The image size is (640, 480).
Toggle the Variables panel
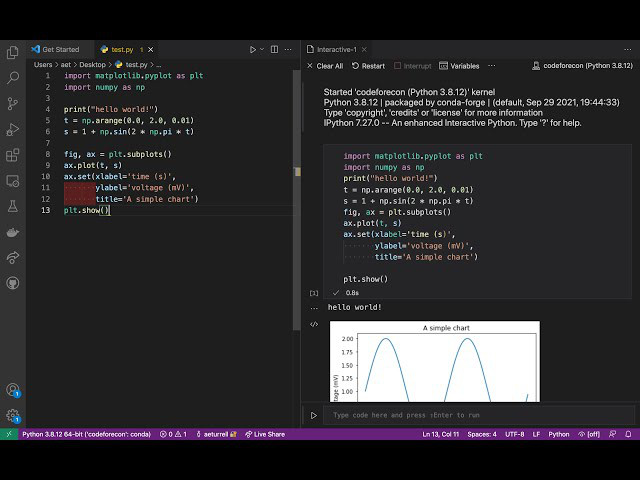(459, 66)
